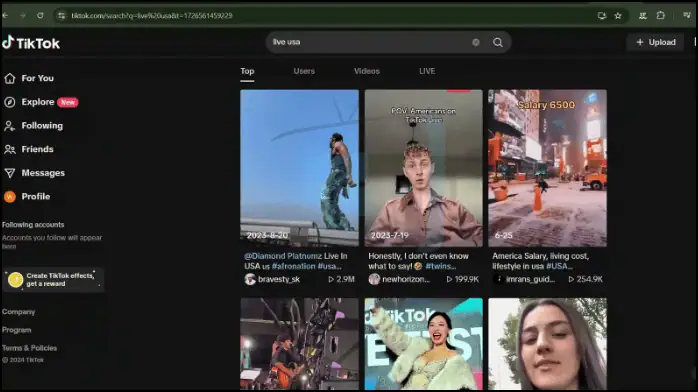Screen dimensions: 698x392
Task: Open the Diamond Platnumz concert video thumbnail
Action: click(x=299, y=168)
